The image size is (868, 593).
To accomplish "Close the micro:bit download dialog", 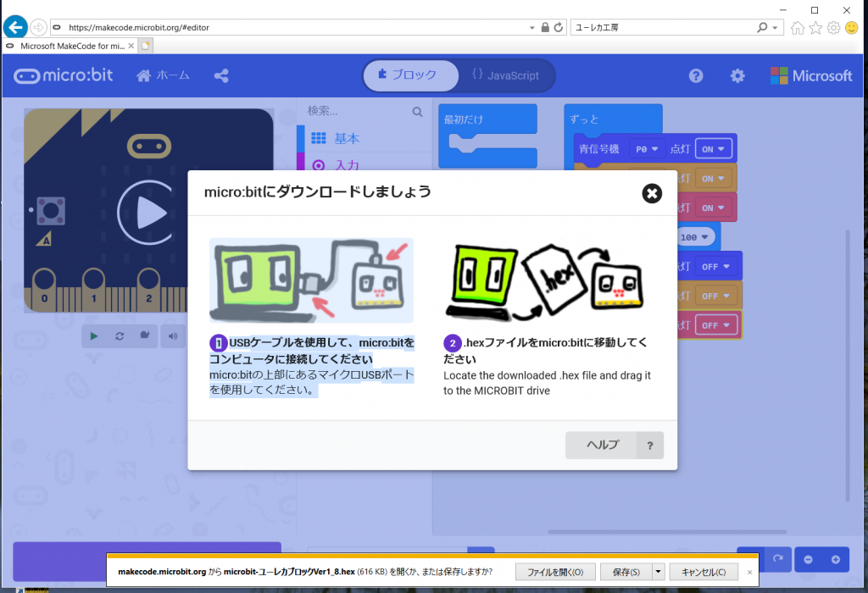I will pos(652,193).
